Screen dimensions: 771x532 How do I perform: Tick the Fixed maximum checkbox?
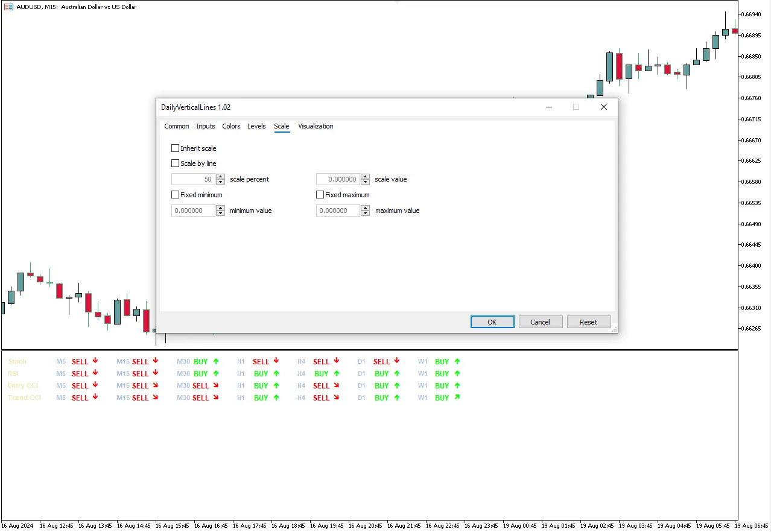coord(320,195)
